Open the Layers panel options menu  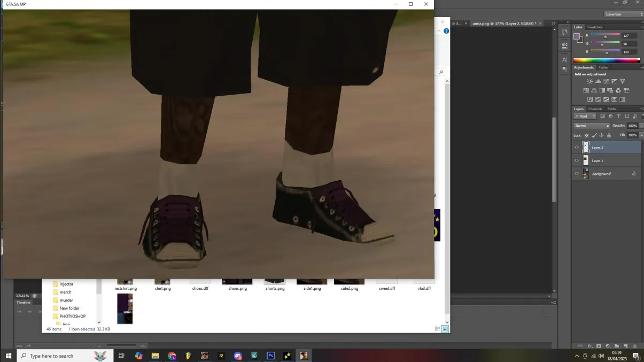click(641, 109)
